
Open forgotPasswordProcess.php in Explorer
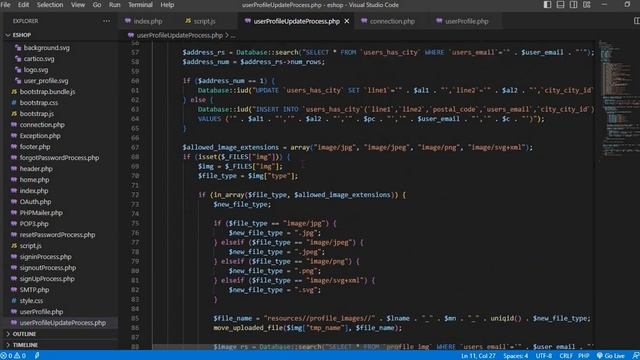[60, 158]
